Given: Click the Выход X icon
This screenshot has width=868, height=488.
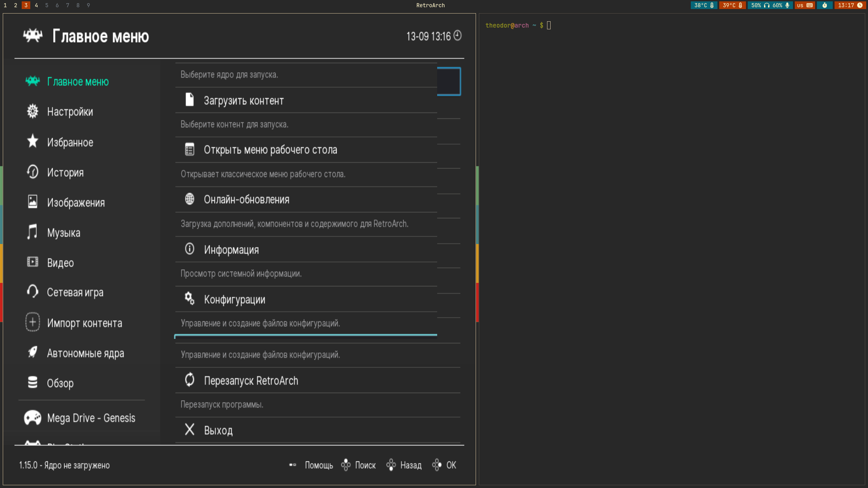Looking at the screenshot, I should point(189,430).
